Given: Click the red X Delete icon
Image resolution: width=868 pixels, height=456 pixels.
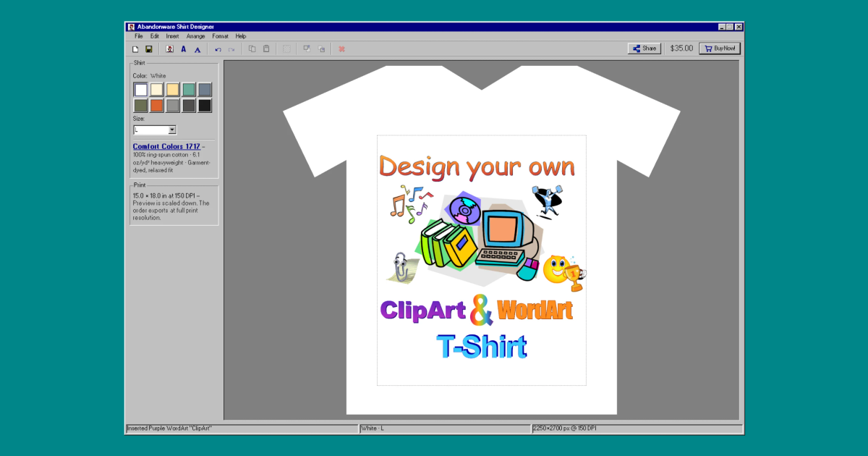Looking at the screenshot, I should [x=341, y=49].
